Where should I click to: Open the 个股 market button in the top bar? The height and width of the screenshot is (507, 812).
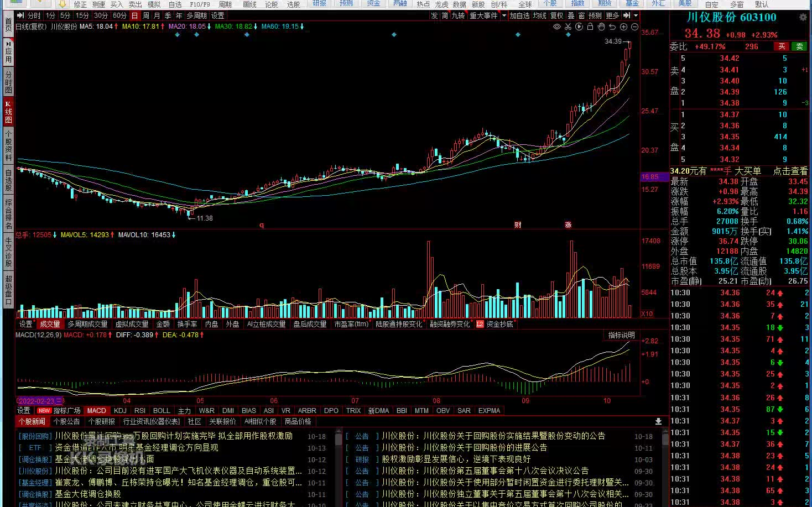(x=550, y=3)
